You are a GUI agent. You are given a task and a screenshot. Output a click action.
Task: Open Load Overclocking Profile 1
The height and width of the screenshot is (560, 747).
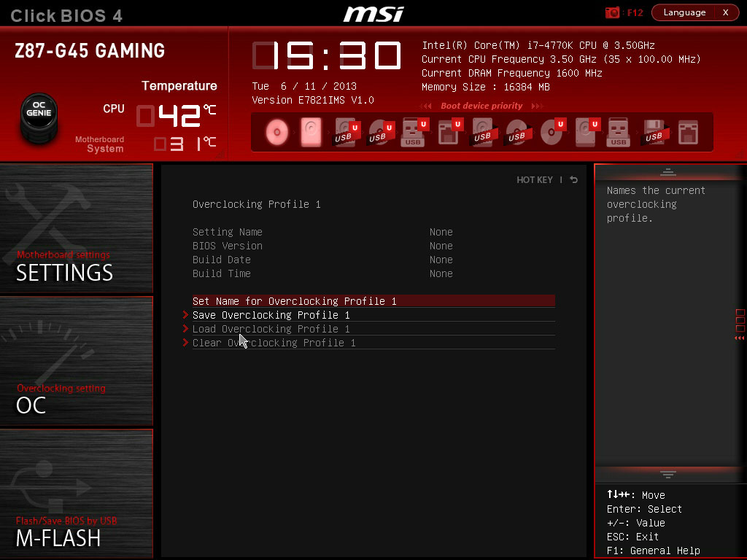click(373, 329)
